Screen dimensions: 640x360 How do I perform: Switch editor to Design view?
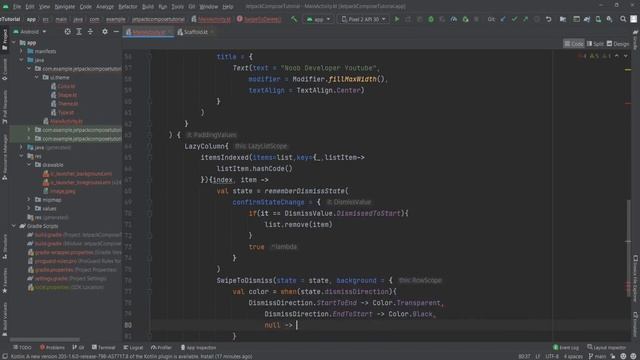click(x=618, y=44)
